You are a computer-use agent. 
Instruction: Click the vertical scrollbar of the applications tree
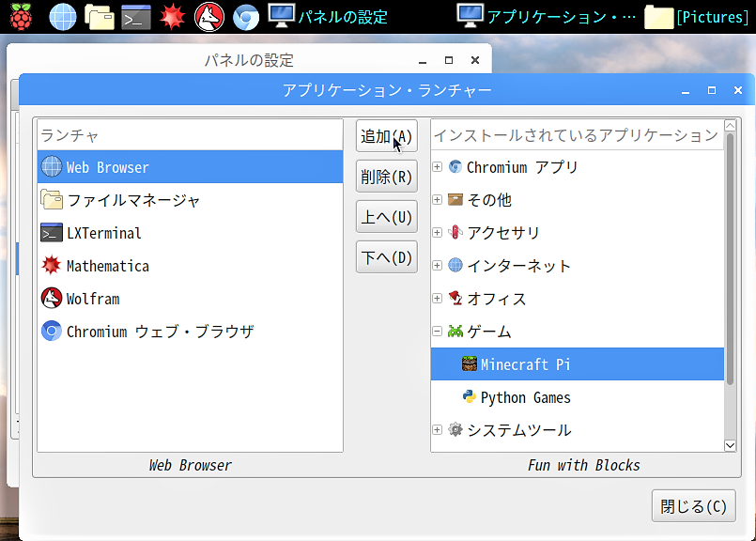coord(730,259)
